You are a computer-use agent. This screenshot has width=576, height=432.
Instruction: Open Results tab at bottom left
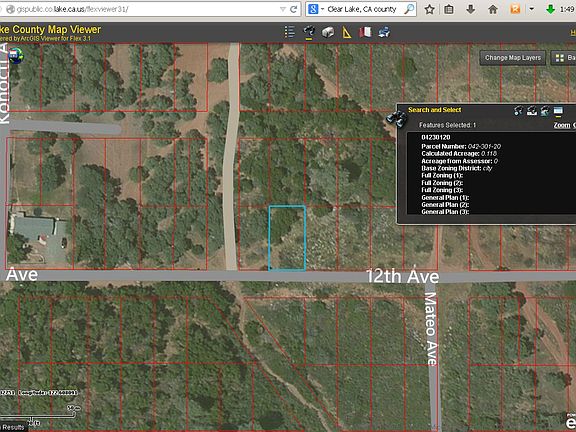13,427
